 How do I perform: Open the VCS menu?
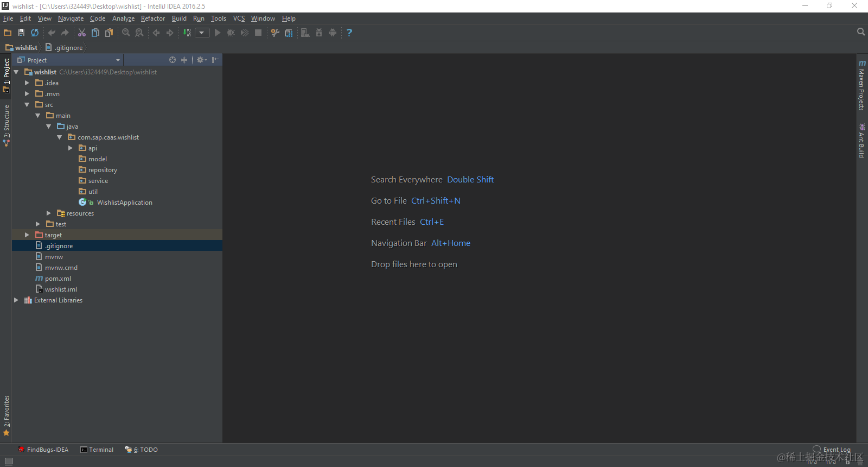[239, 18]
